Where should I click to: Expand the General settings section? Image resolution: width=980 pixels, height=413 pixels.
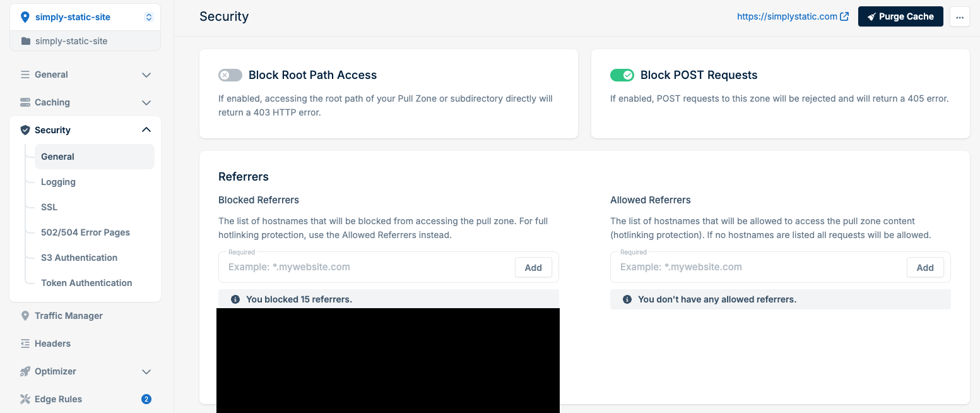[x=146, y=75]
